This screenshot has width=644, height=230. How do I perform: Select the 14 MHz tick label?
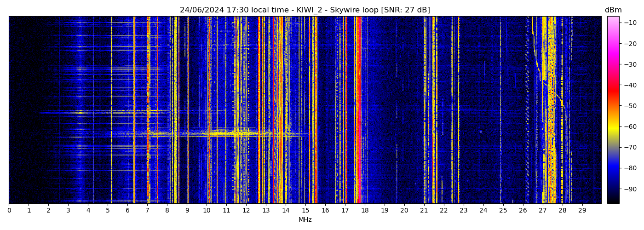[286, 210]
